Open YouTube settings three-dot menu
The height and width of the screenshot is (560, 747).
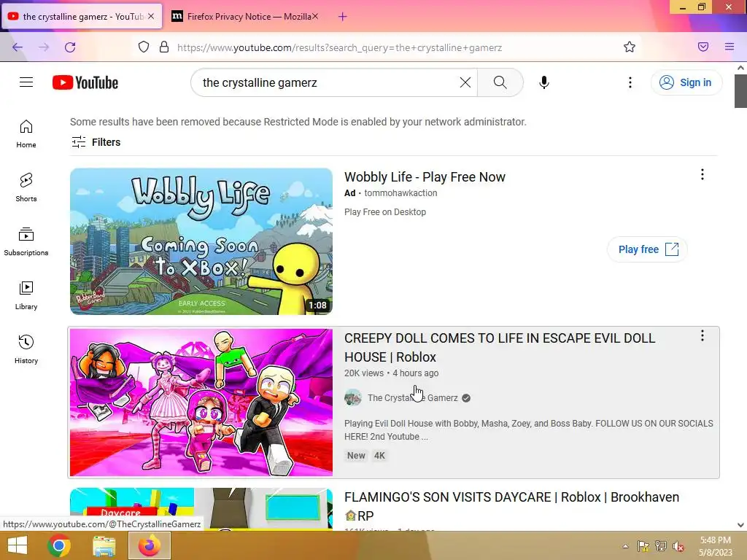click(x=630, y=82)
